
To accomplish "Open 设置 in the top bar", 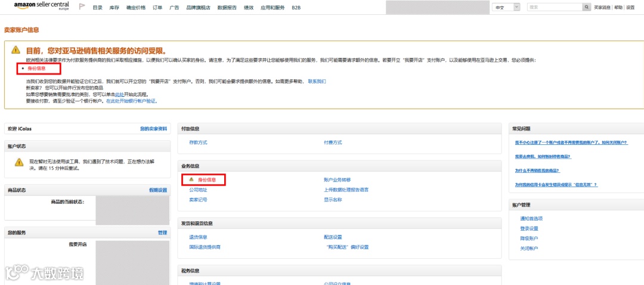I will point(630,7).
